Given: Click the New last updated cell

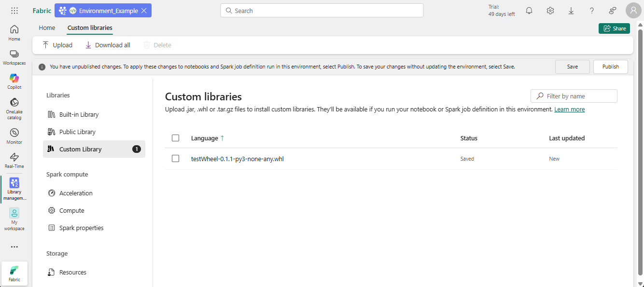Looking at the screenshot, I should (554, 159).
